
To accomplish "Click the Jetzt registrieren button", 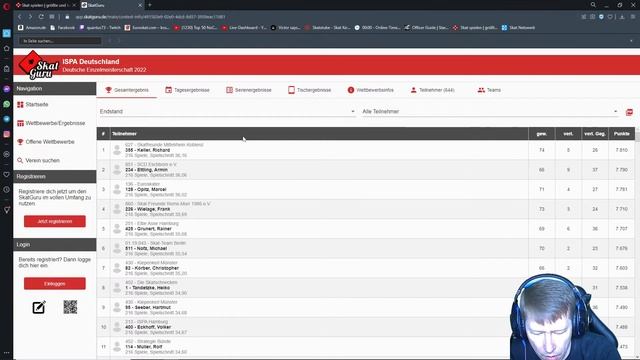I will click(55, 221).
